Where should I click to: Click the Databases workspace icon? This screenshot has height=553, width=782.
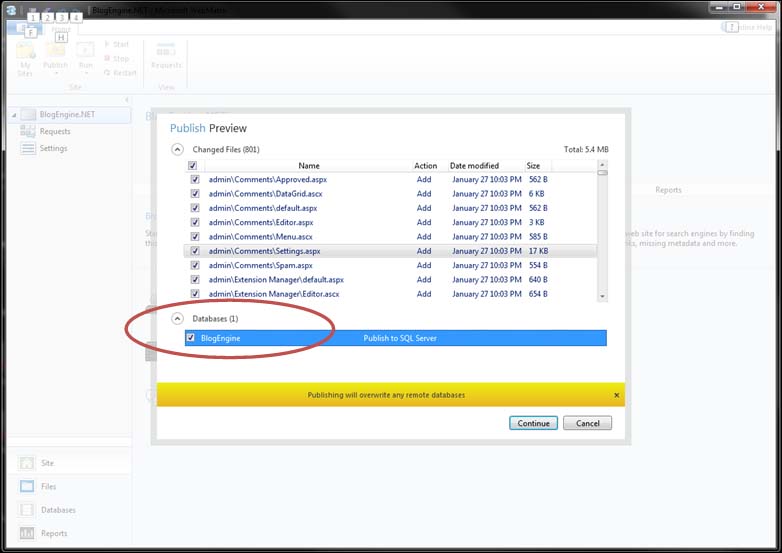27,510
